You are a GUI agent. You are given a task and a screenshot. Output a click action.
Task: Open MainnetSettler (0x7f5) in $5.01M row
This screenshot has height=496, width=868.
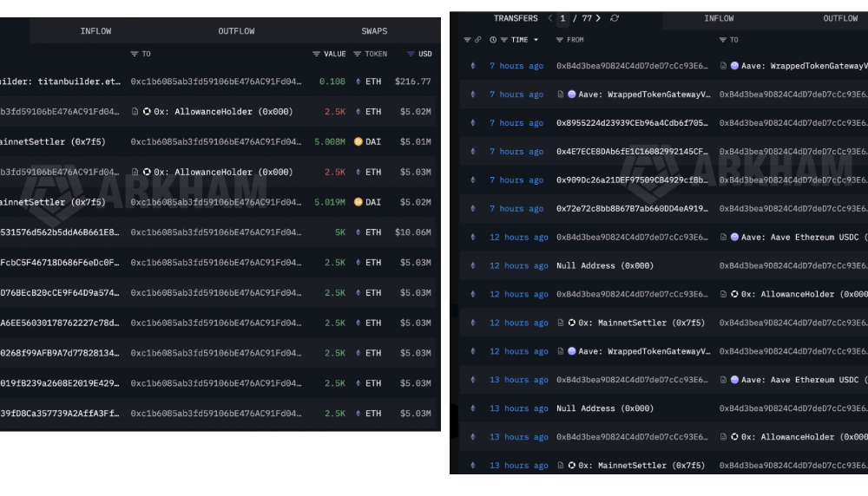point(53,141)
